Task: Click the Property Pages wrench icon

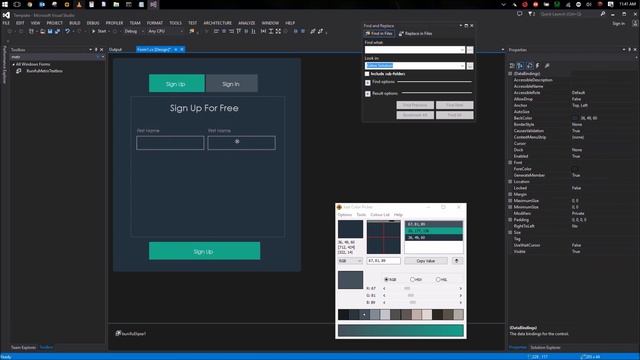Action: [x=547, y=65]
